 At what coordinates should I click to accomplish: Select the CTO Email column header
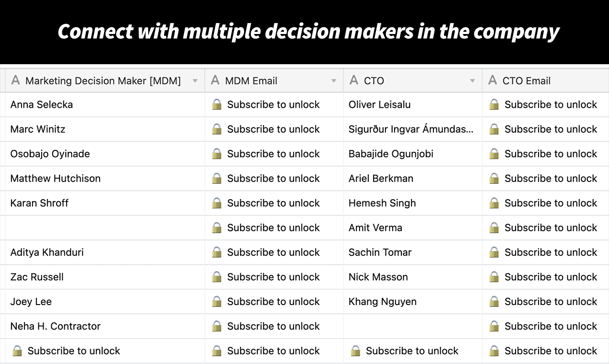pyautogui.click(x=526, y=81)
